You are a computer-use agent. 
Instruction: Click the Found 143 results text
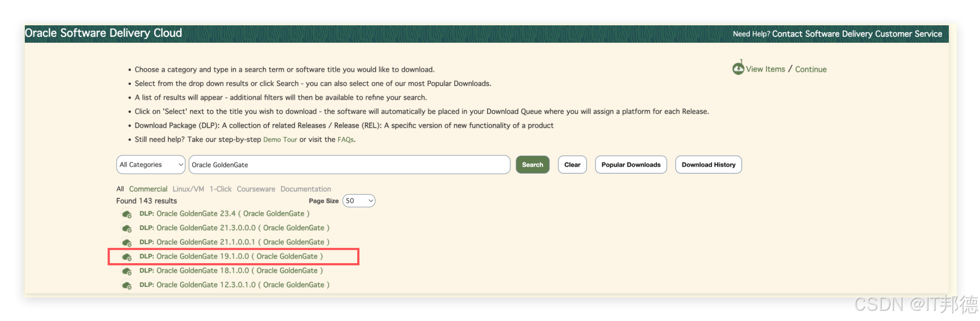(x=146, y=201)
